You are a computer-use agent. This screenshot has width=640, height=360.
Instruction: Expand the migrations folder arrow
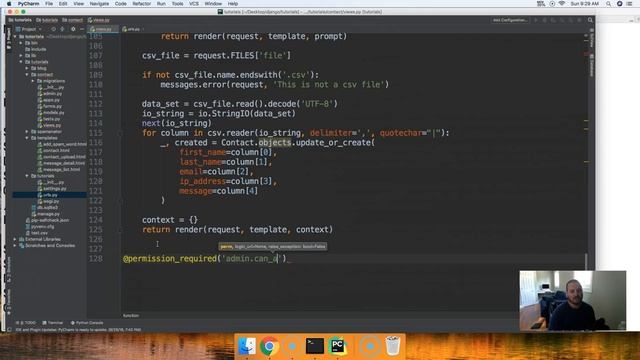33,81
